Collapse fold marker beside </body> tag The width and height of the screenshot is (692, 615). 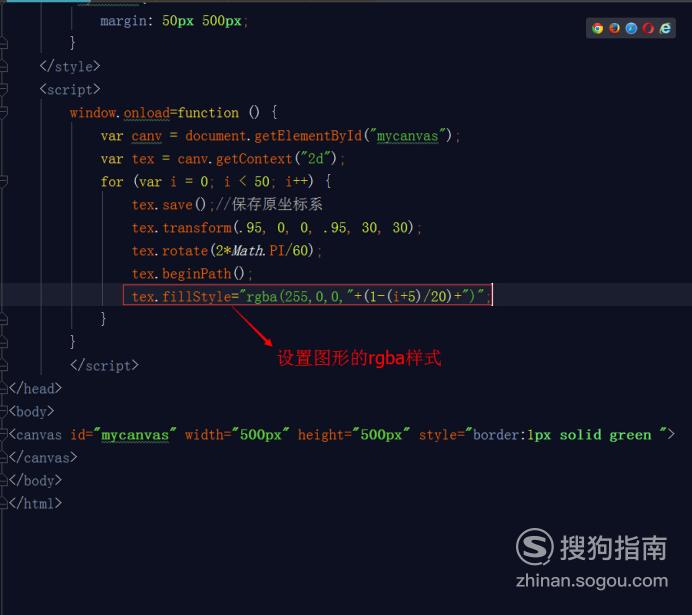tap(4, 480)
